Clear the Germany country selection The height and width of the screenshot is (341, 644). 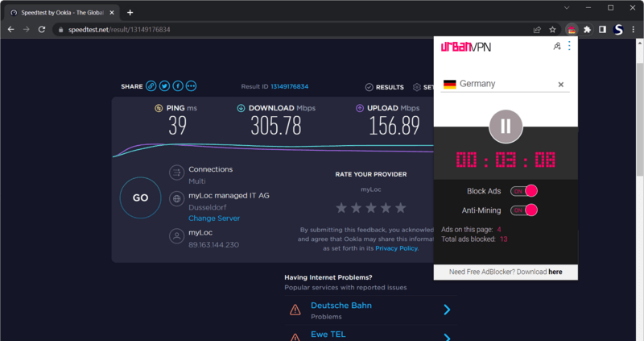[x=560, y=85]
